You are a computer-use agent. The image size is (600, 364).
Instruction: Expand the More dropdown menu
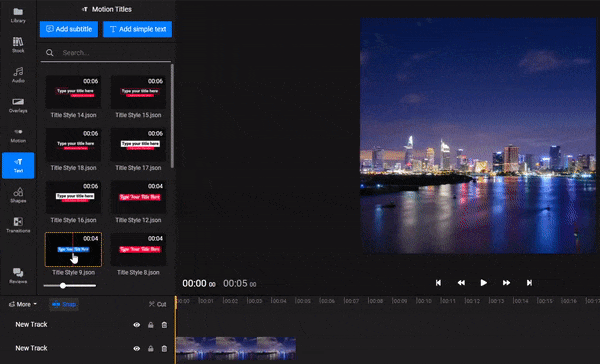point(23,304)
